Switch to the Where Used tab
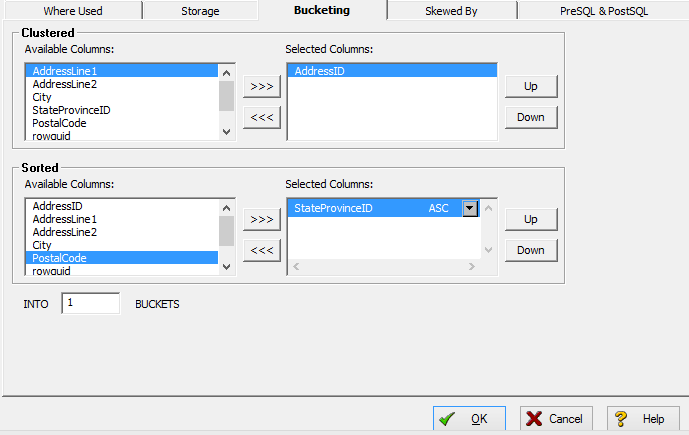The image size is (689, 435). [x=73, y=11]
